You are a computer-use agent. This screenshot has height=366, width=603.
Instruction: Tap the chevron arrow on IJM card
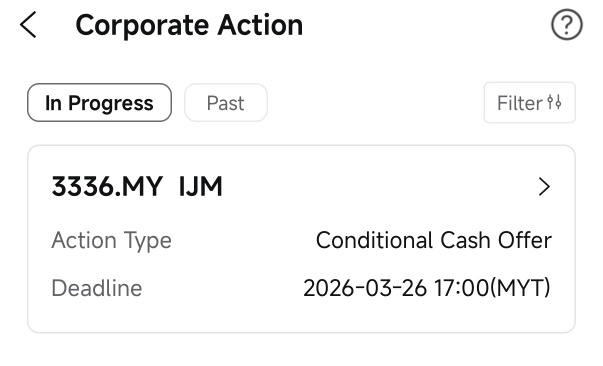tap(544, 187)
